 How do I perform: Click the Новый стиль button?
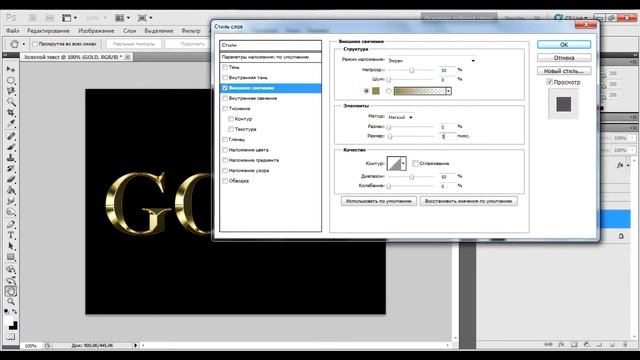click(564, 71)
